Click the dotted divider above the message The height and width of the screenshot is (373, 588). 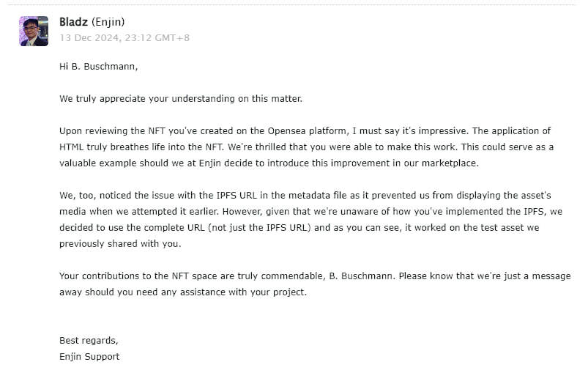click(x=294, y=4)
